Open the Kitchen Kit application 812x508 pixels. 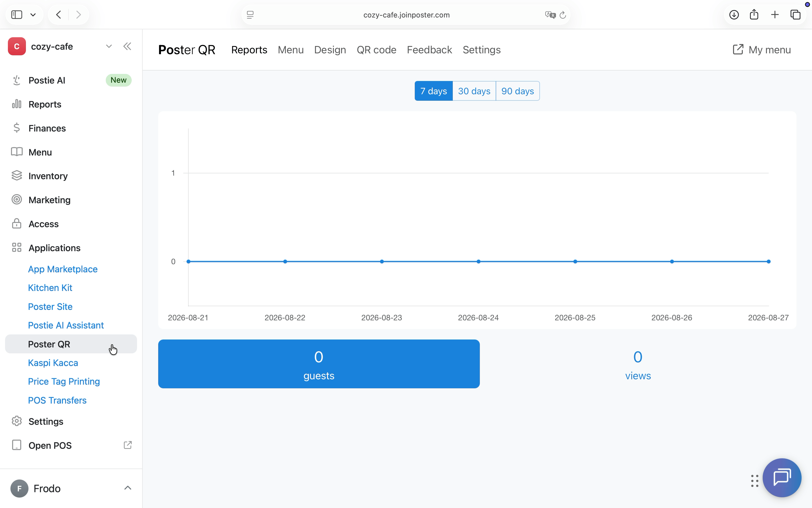coord(50,288)
